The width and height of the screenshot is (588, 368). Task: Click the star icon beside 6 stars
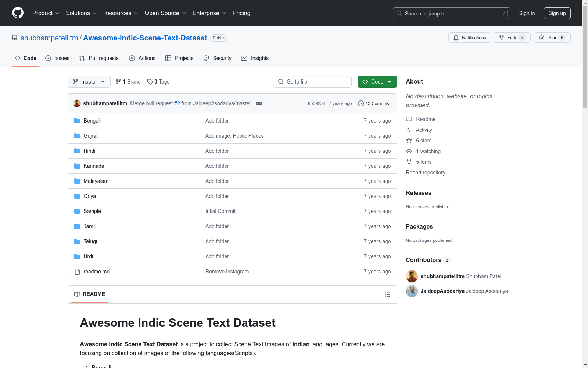pyautogui.click(x=409, y=141)
